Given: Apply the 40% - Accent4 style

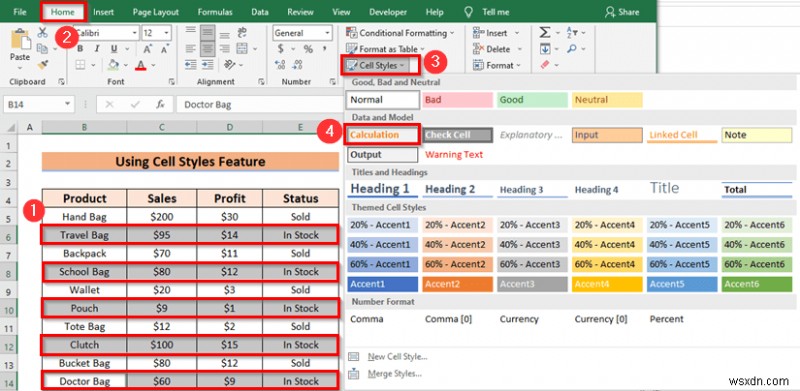Looking at the screenshot, I should coord(607,245).
